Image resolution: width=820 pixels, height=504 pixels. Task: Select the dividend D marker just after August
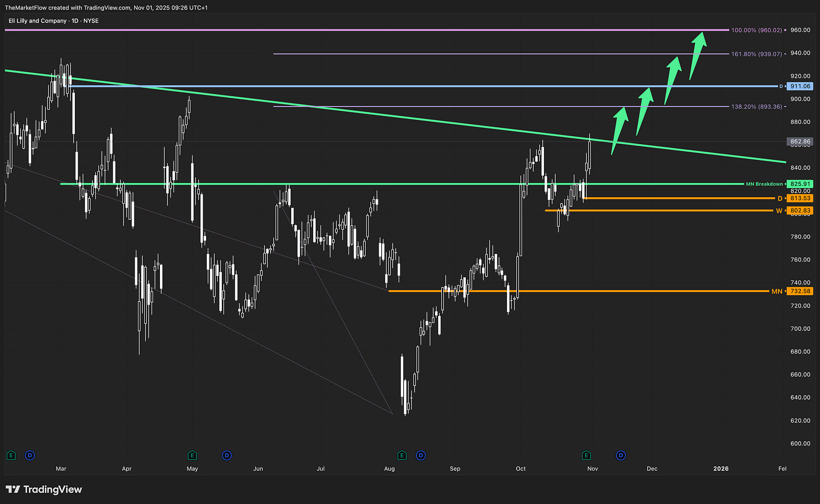(420, 455)
